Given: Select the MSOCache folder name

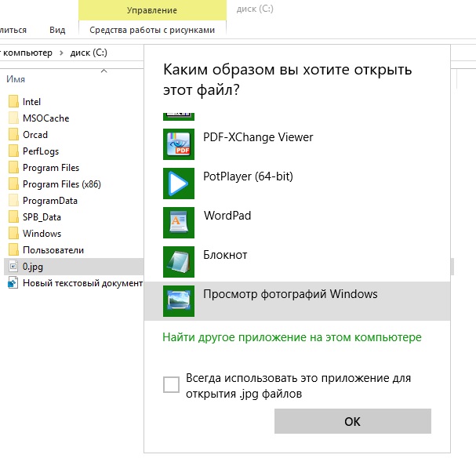Looking at the screenshot, I should click(45, 118).
